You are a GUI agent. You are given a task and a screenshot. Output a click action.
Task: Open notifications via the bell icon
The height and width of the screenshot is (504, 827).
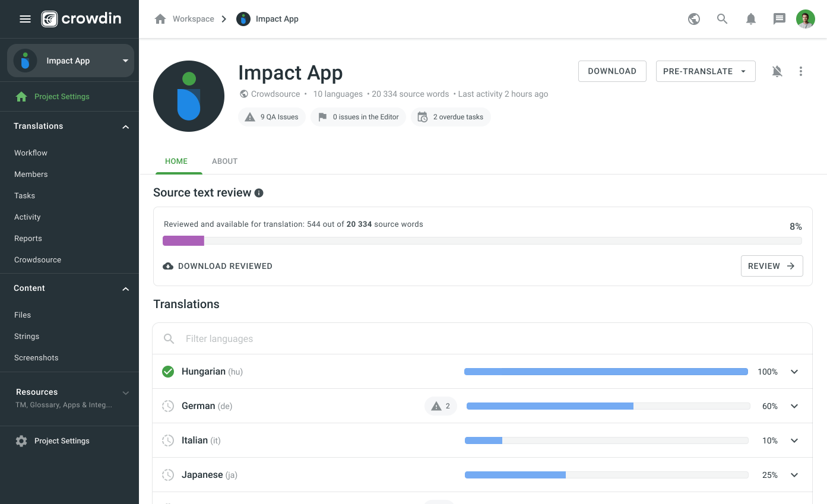click(x=750, y=18)
